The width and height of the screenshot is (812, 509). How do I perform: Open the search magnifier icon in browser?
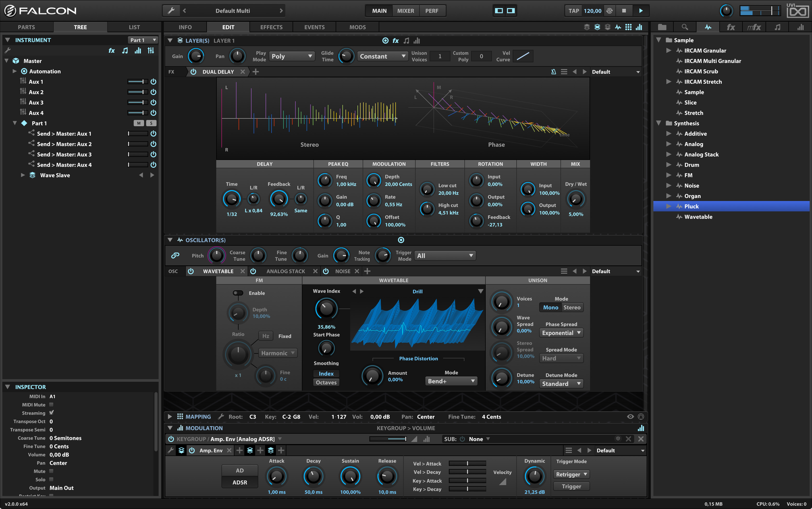685,27
